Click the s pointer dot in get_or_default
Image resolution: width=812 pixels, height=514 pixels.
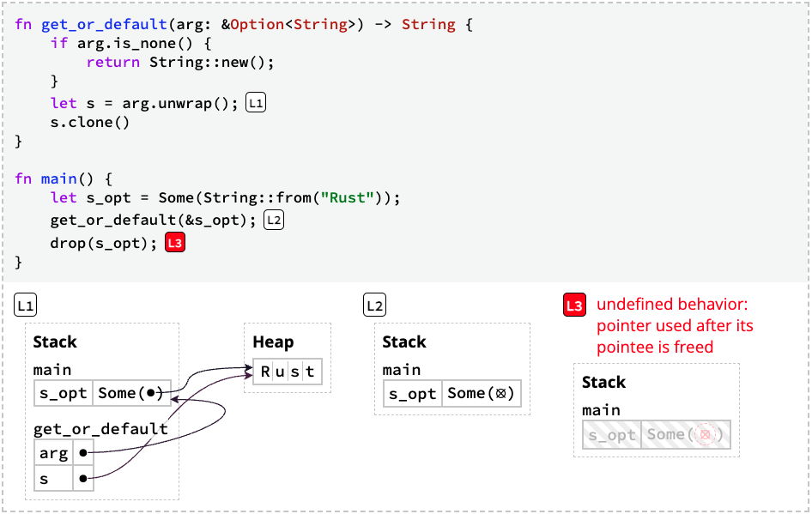83,478
